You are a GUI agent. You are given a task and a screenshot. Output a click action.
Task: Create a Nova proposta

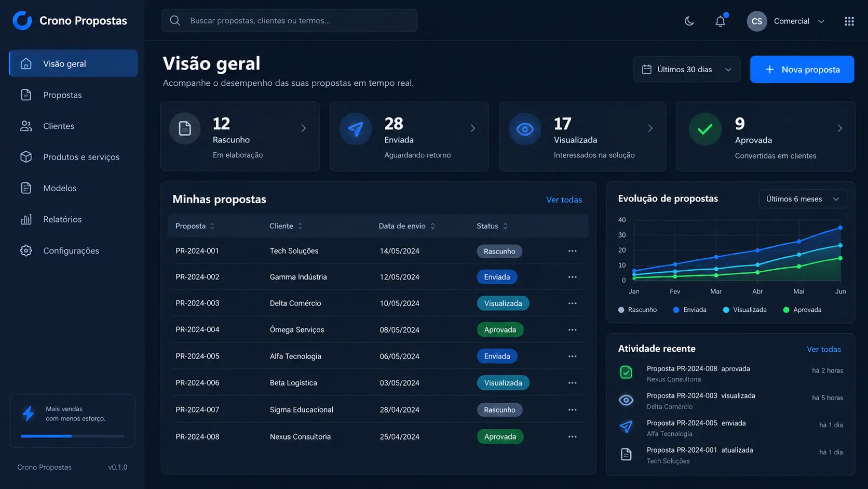point(802,70)
